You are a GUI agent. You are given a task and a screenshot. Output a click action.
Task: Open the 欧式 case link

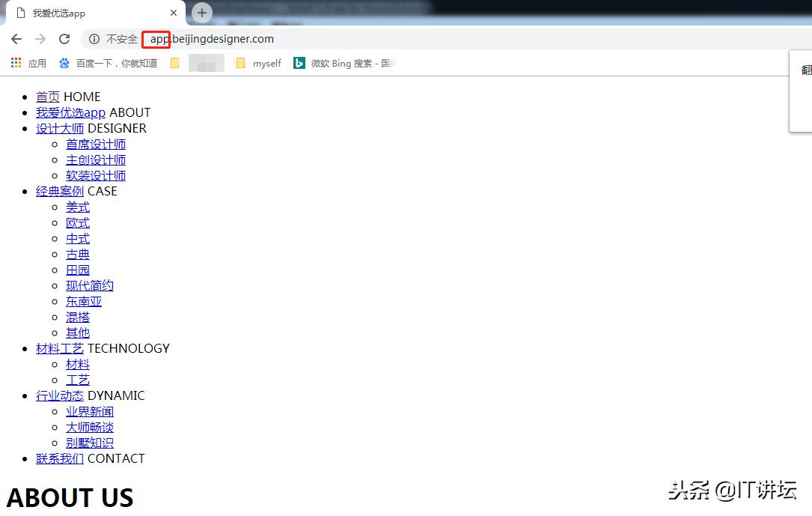pyautogui.click(x=78, y=222)
